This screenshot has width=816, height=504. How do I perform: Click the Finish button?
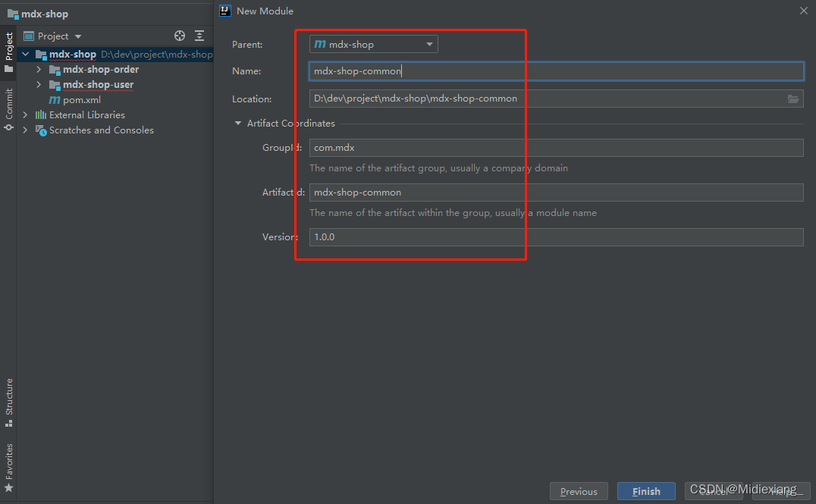pos(646,492)
